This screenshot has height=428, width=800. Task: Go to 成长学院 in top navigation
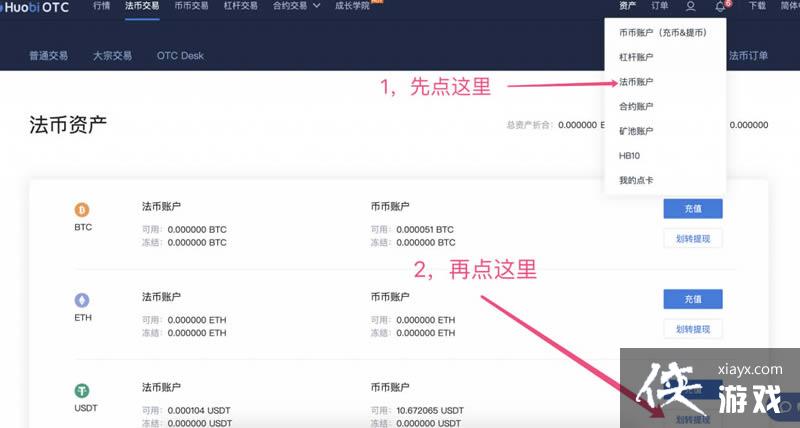coord(351,6)
